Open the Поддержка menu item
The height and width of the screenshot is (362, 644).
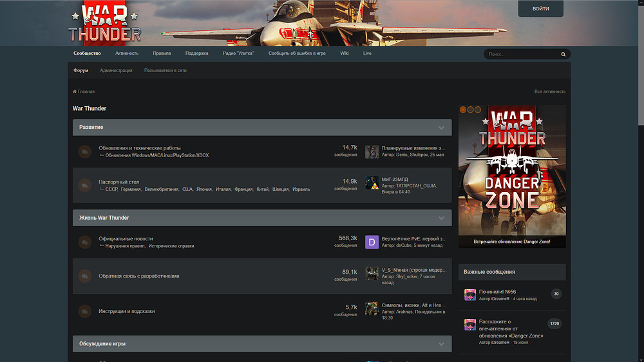(196, 53)
